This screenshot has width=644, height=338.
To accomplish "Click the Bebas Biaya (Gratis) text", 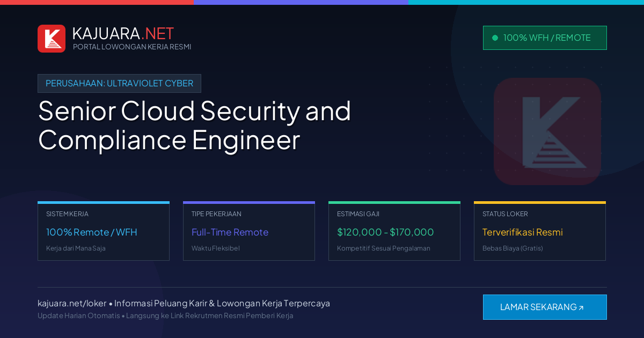I will (x=513, y=248).
